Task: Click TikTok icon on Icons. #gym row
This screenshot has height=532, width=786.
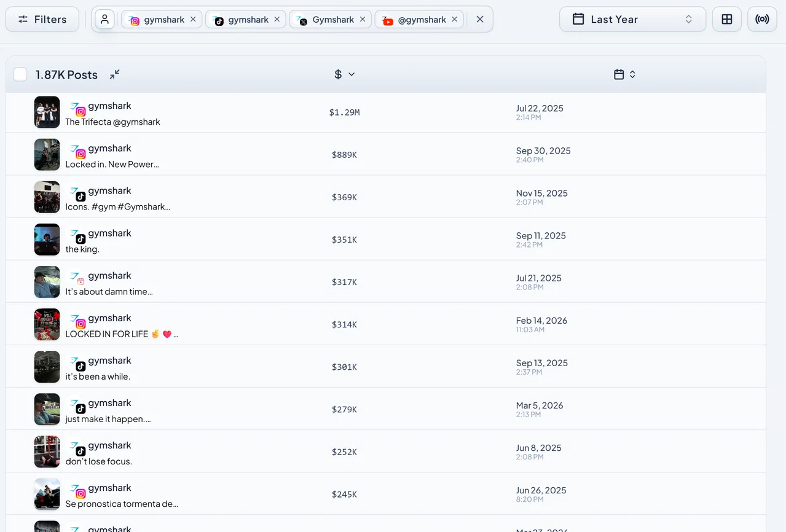Action: [x=81, y=197]
